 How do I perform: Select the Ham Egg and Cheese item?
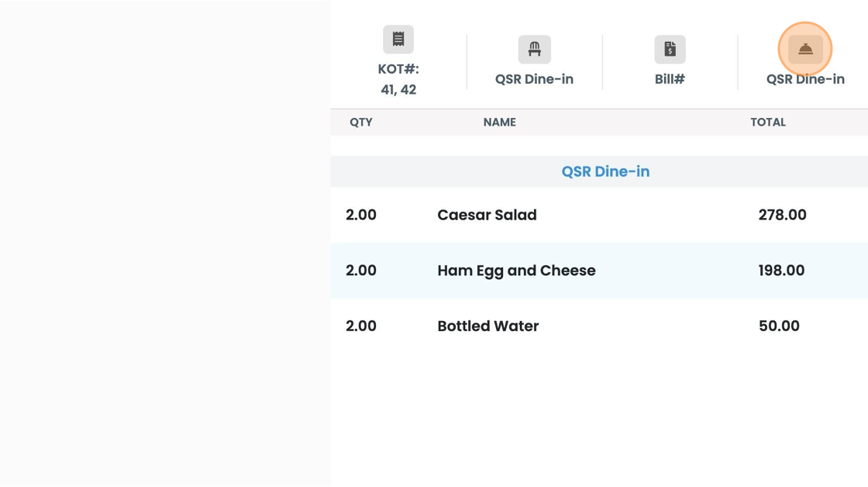[x=516, y=271]
